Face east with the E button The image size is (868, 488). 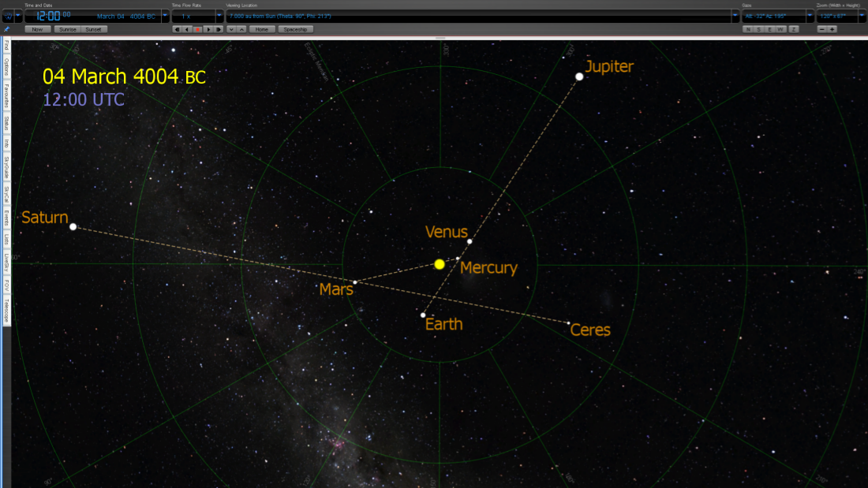pyautogui.click(x=769, y=29)
